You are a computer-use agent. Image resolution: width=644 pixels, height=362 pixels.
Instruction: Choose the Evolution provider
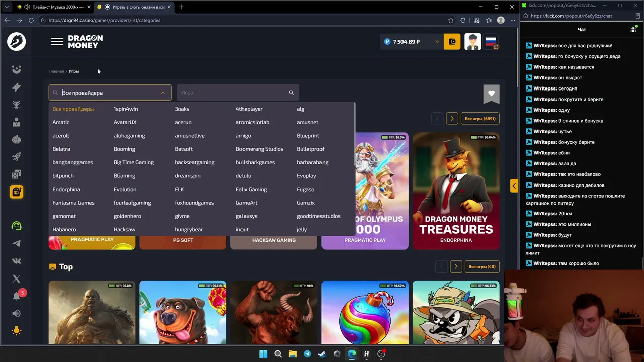[x=125, y=189]
